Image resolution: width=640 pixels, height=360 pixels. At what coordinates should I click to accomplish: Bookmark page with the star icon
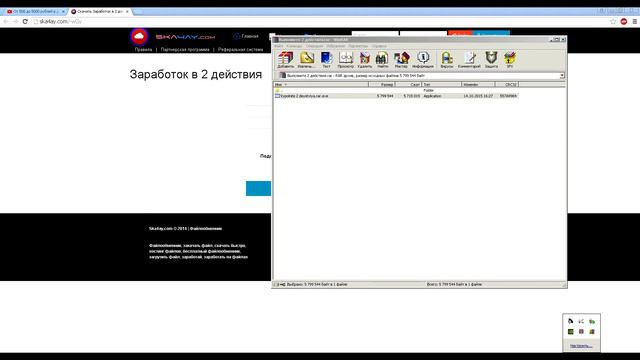[x=613, y=21]
